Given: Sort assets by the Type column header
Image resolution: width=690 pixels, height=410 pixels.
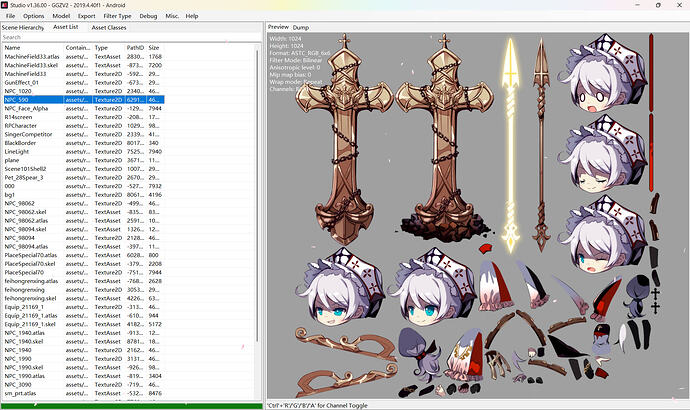Looking at the screenshot, I should [x=109, y=48].
